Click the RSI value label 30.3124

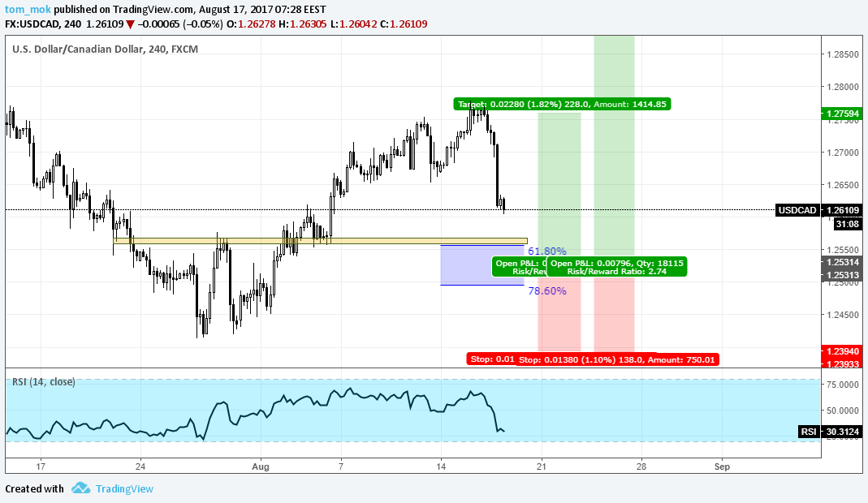(843, 432)
